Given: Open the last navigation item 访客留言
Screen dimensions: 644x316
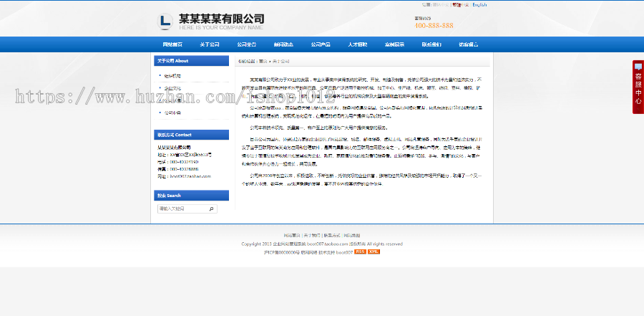Looking at the screenshot, I should 468,44.
